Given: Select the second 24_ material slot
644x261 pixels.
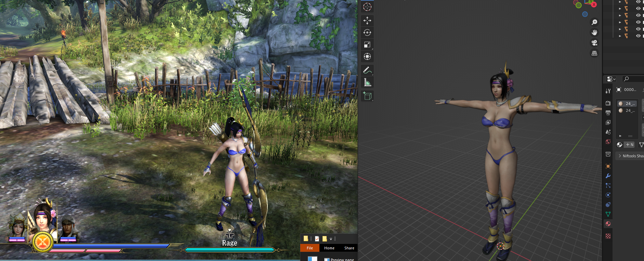Looking at the screenshot, I should click(627, 110).
